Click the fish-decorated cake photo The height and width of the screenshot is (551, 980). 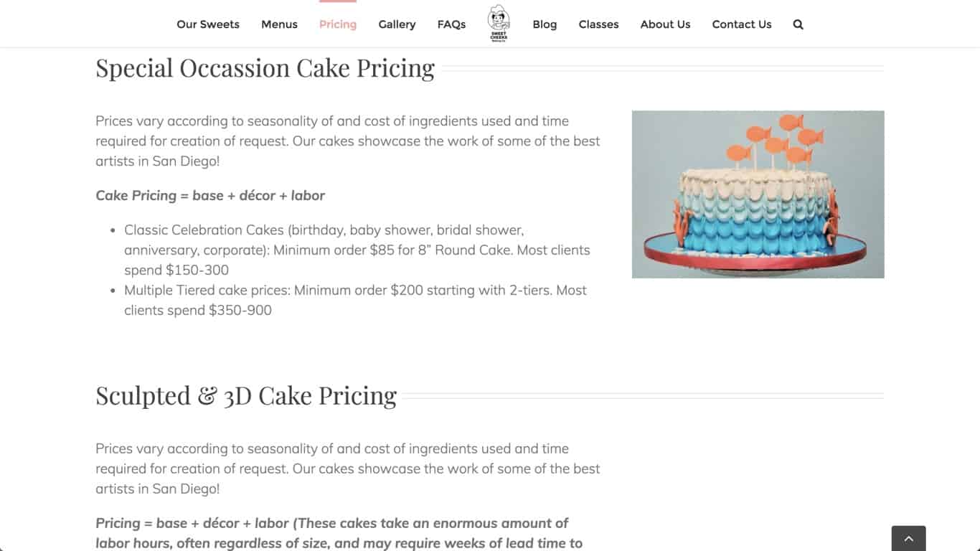[758, 194]
